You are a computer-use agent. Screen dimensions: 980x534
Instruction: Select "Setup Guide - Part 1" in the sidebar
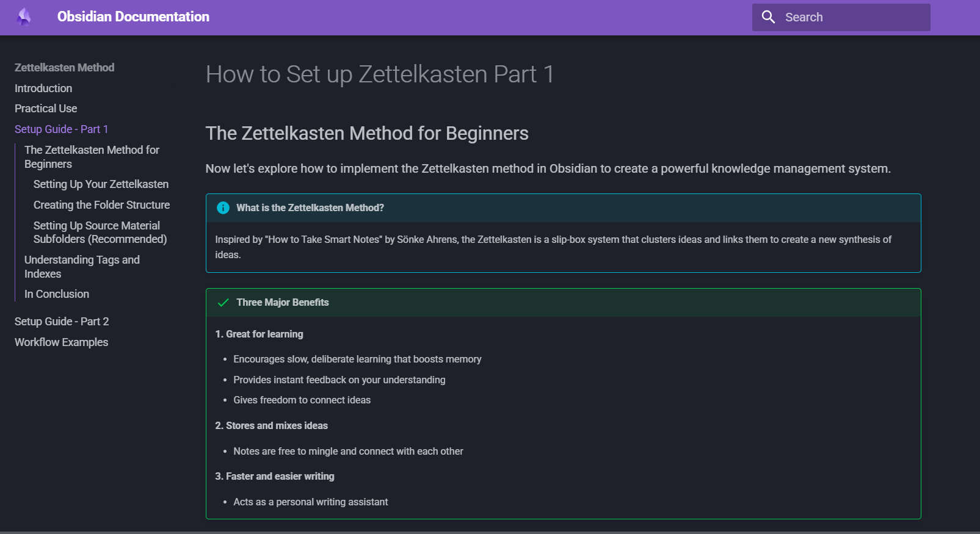61,129
